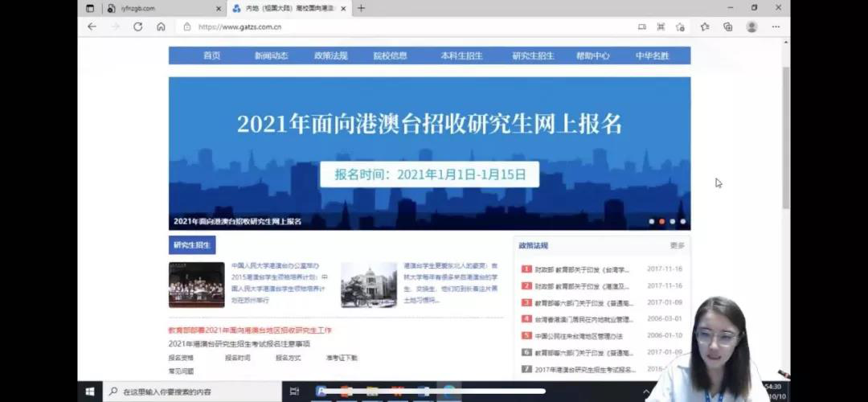The image size is (868, 402).
Task: Open the 首页 navigation menu item
Action: 211,55
